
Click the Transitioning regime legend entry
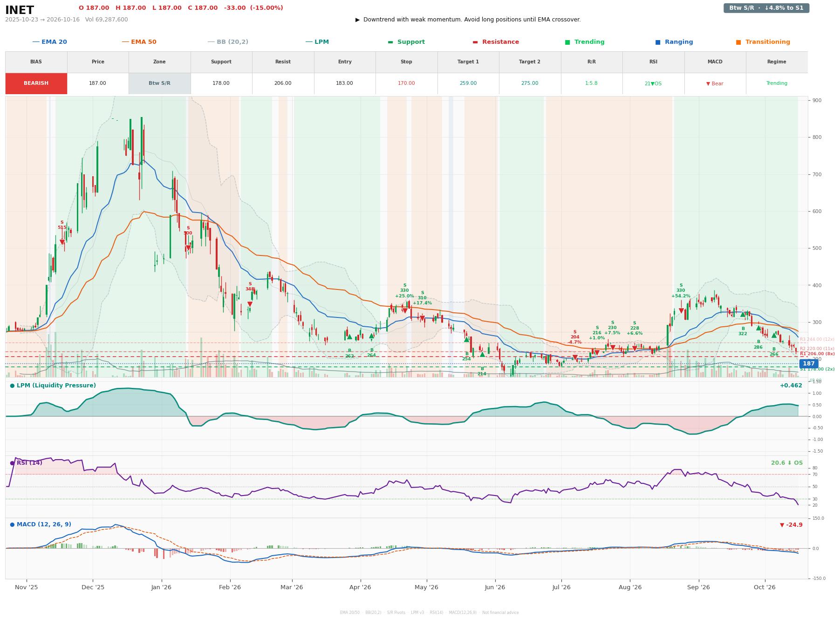763,42
